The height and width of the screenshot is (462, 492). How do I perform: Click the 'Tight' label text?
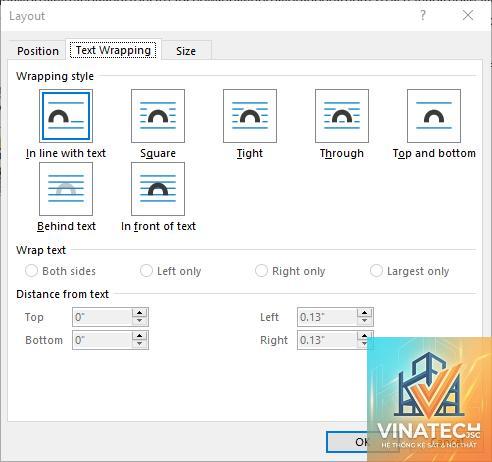250,153
